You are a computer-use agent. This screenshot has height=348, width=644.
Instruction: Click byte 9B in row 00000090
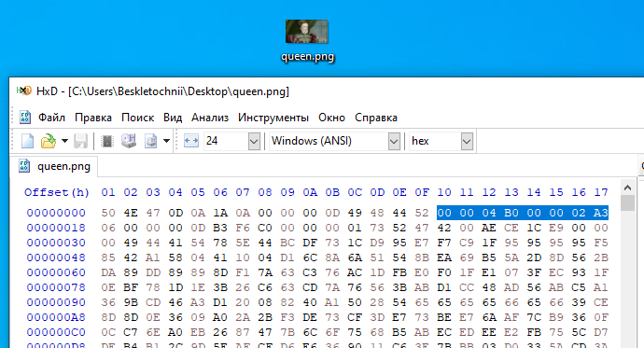131,302
